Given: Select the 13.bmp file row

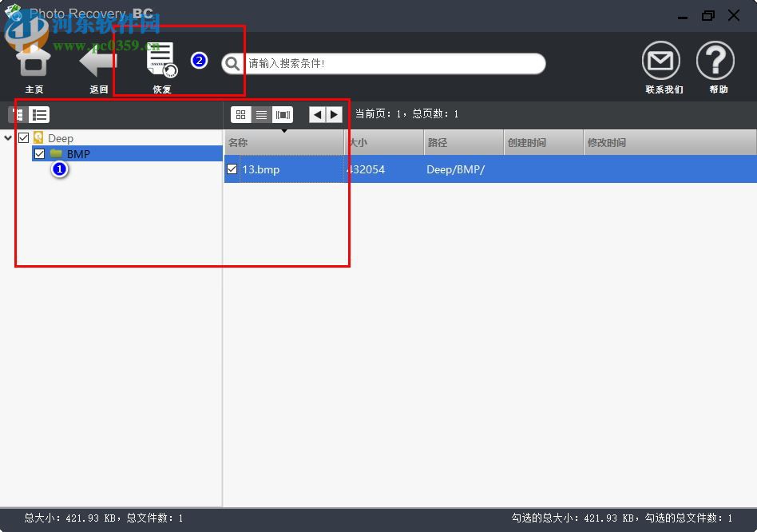Looking at the screenshot, I should 264,169.
